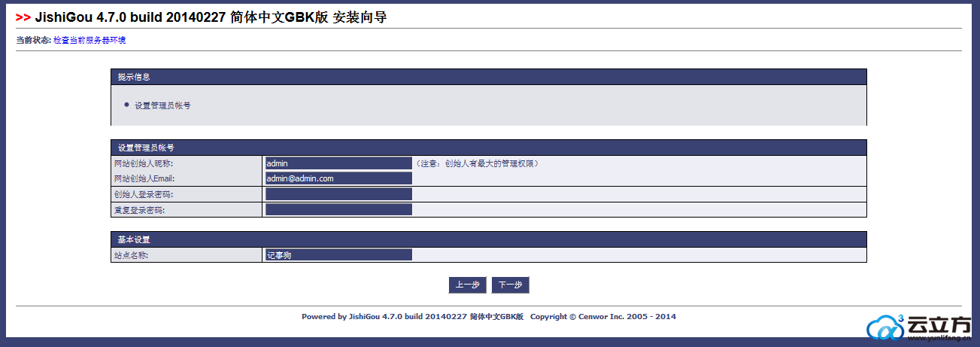Click the 设置管理员帐号 table header
980x347 pixels.
(x=488, y=148)
